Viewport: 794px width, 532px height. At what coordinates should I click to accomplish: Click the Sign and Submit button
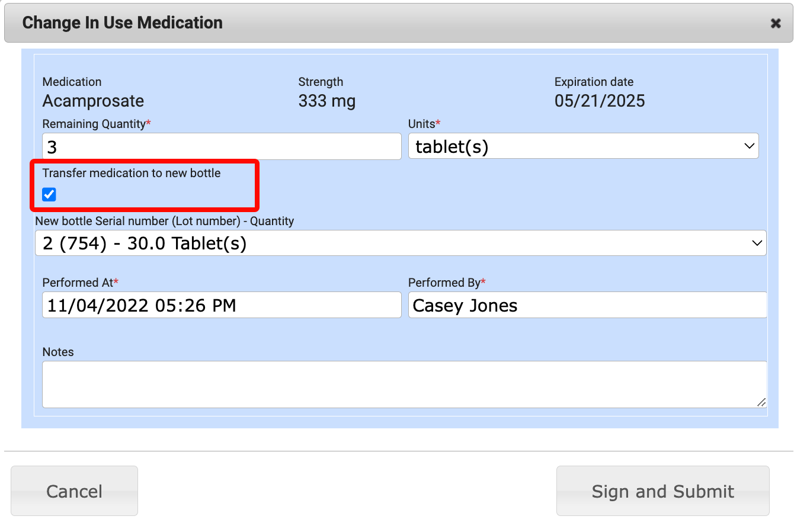point(662,491)
